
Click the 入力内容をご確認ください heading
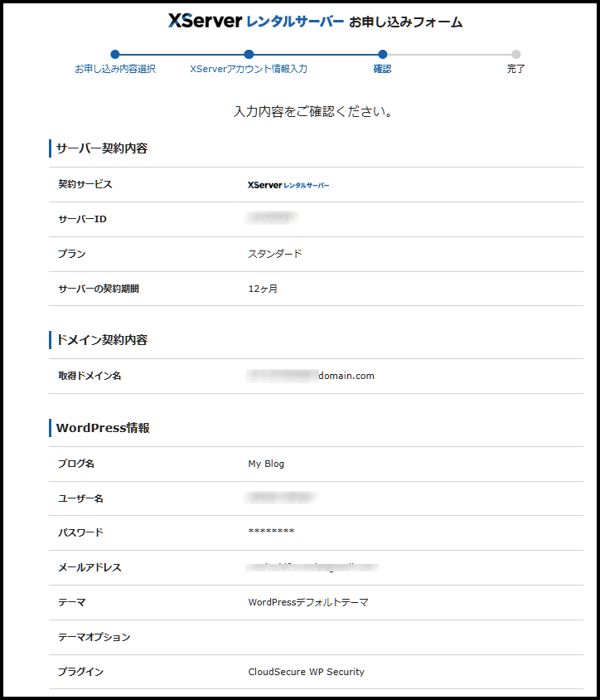click(313, 112)
